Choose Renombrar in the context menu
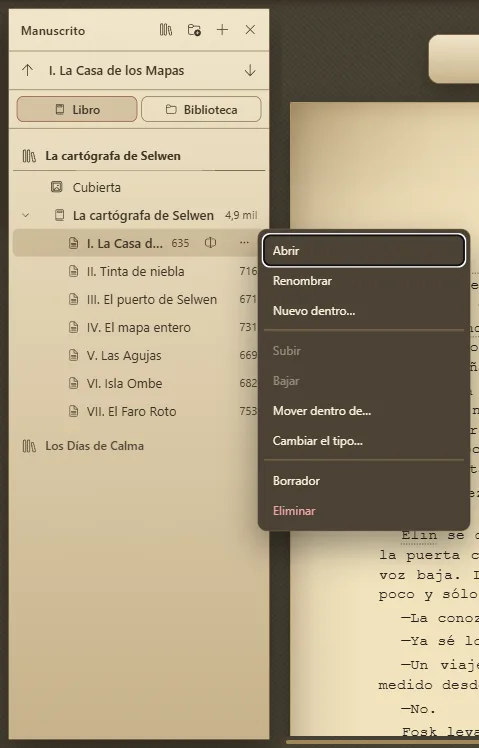479x748 pixels. click(x=364, y=281)
